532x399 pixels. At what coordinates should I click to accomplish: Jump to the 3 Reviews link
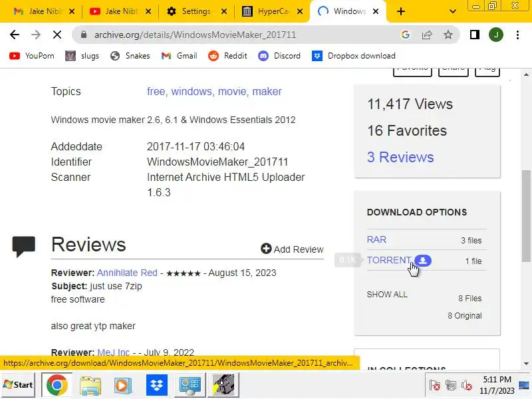[400, 157]
